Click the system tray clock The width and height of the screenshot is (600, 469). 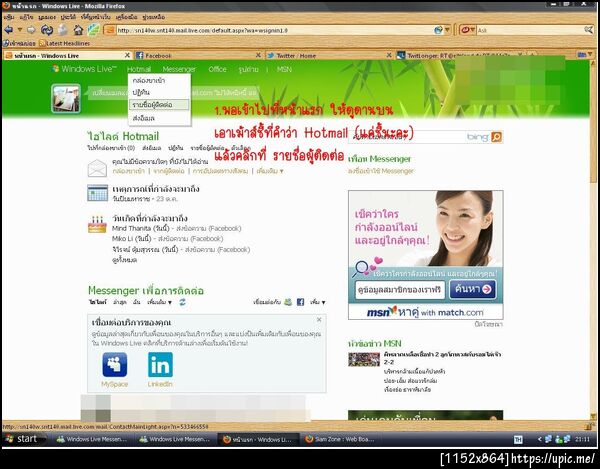[582, 439]
